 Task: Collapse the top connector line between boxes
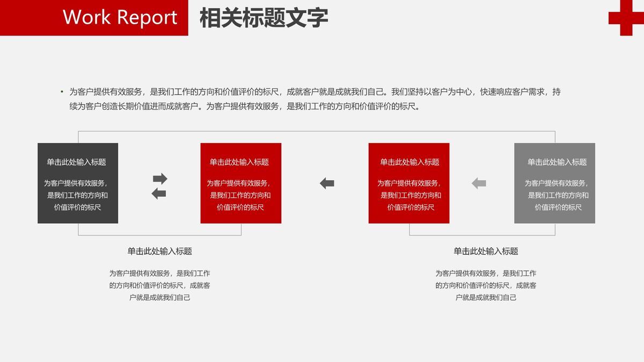(317, 132)
